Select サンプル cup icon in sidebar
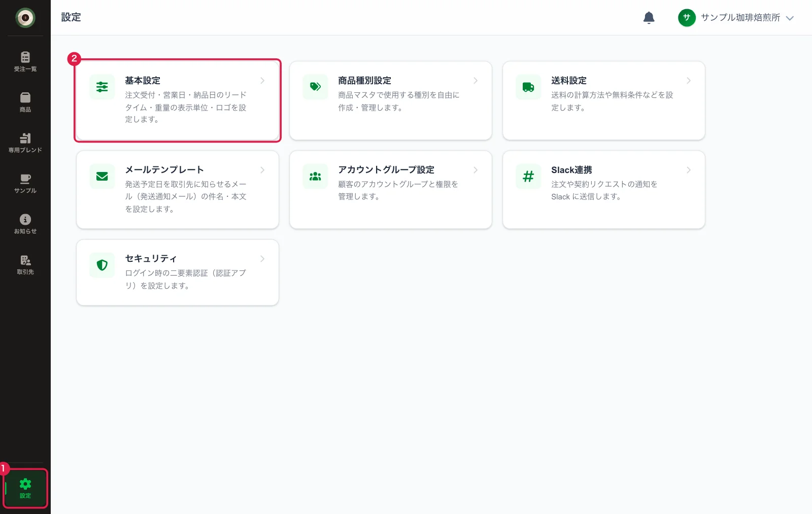Viewport: 812px width, 514px height. tap(25, 179)
